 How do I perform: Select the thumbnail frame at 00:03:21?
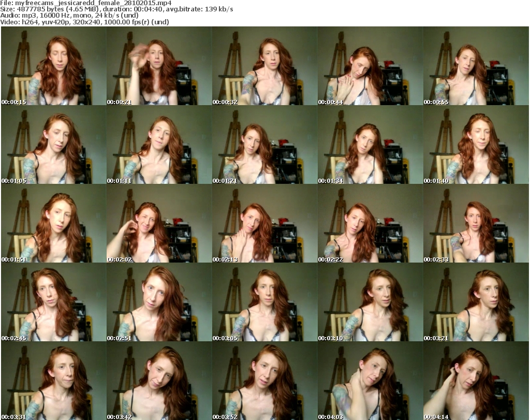pyautogui.click(x=476, y=302)
